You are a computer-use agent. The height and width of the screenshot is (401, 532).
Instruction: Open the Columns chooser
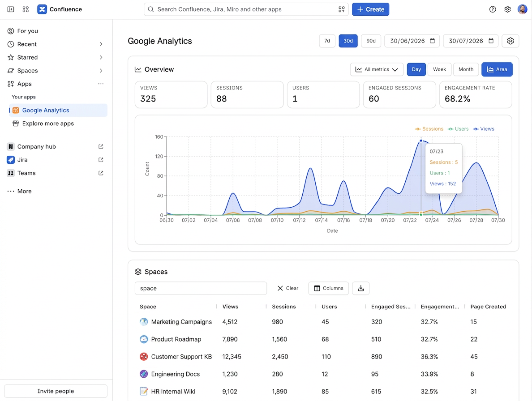328,288
